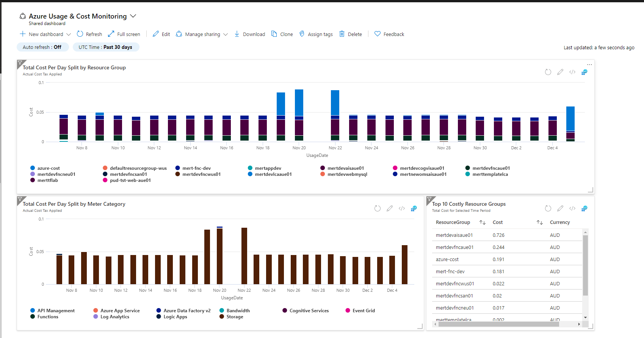644x338 pixels.
Task: Click the mertnewomsaisaue01 legend entry
Action: pos(420,174)
